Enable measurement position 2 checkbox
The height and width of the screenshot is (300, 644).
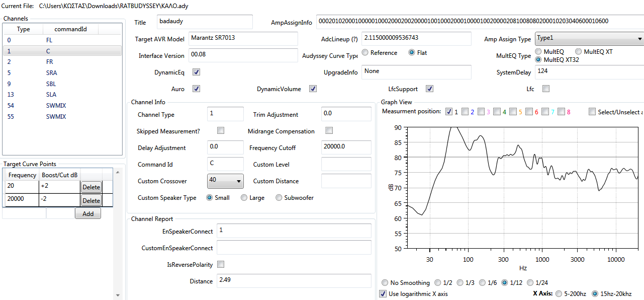click(x=465, y=112)
